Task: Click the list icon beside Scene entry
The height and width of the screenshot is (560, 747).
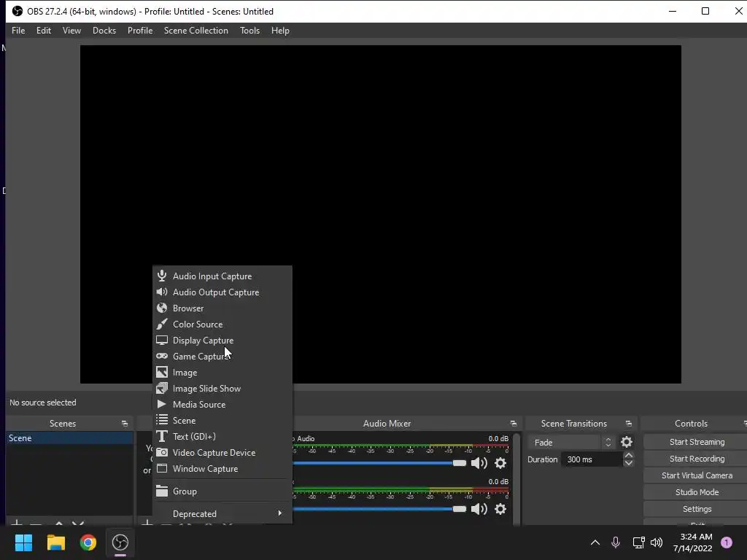Action: pos(162,420)
